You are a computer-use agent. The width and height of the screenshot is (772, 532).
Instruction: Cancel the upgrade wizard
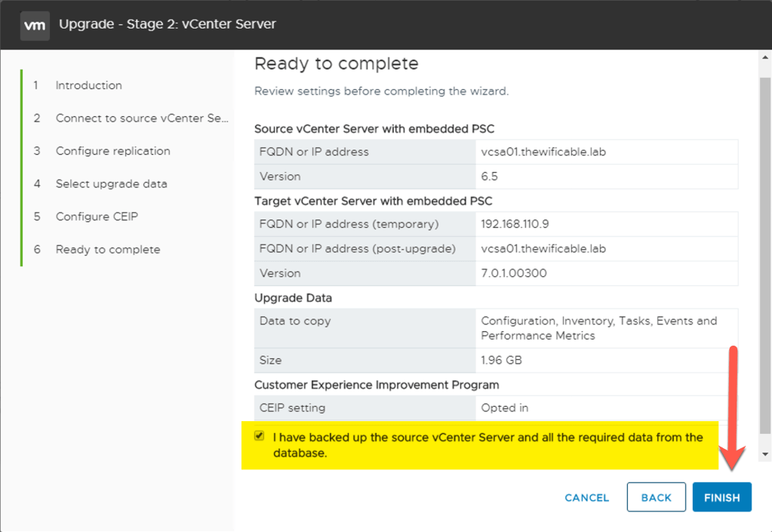coord(586,497)
